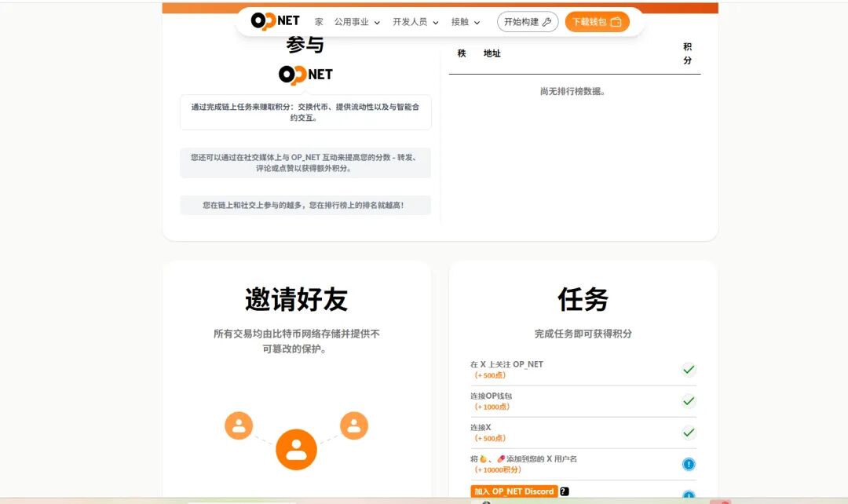Screen dimensions: 848x504
Task: Click the 所有交易均由比特币网络存储 description
Action: (296, 341)
